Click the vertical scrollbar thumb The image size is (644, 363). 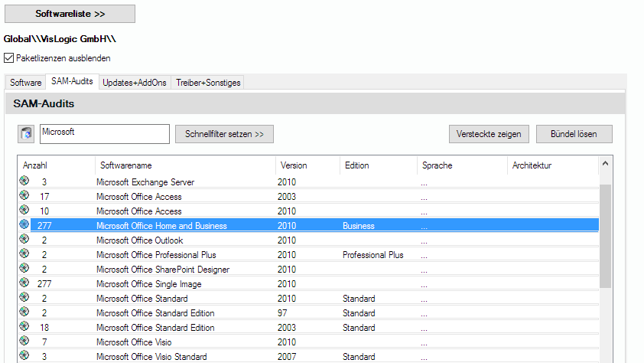(x=605, y=236)
